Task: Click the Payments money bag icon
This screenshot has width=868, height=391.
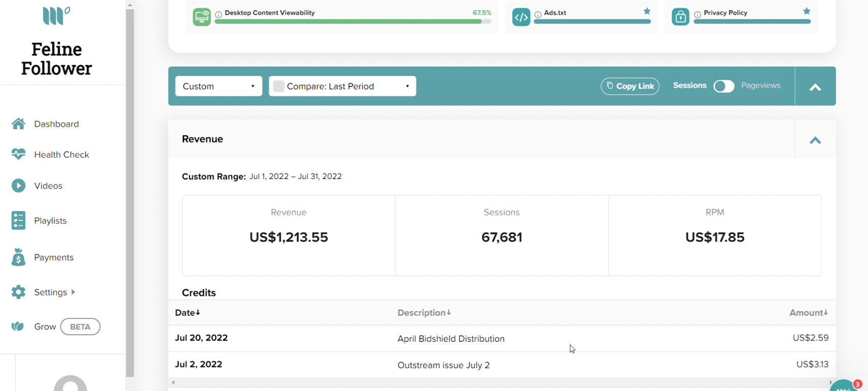Action: 19,257
